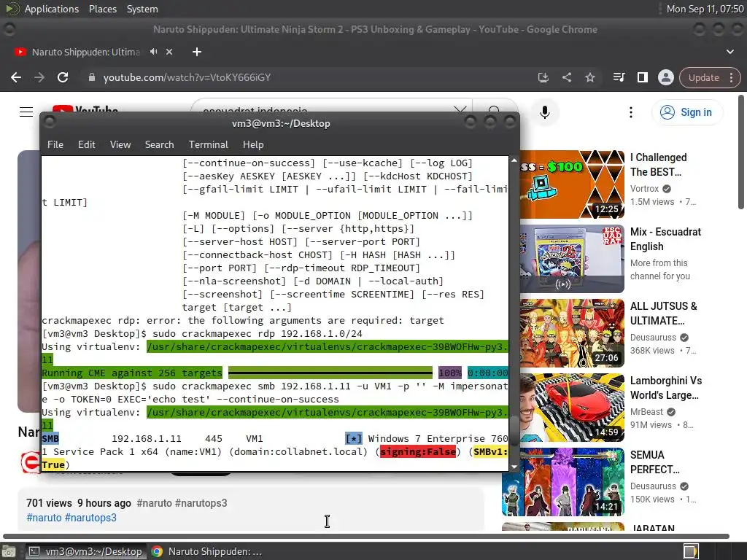Open terminal Terminal menu
The height and width of the screenshot is (560, 747).
(x=208, y=144)
